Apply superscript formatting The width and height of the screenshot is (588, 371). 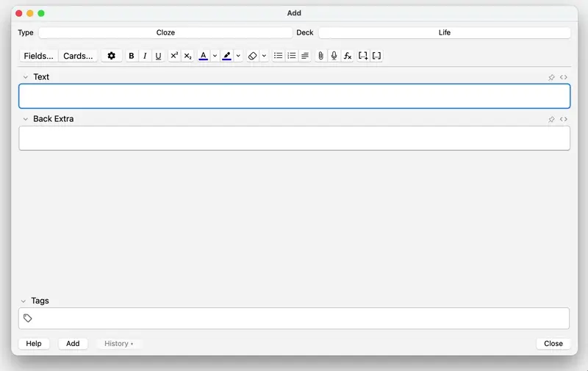point(174,56)
